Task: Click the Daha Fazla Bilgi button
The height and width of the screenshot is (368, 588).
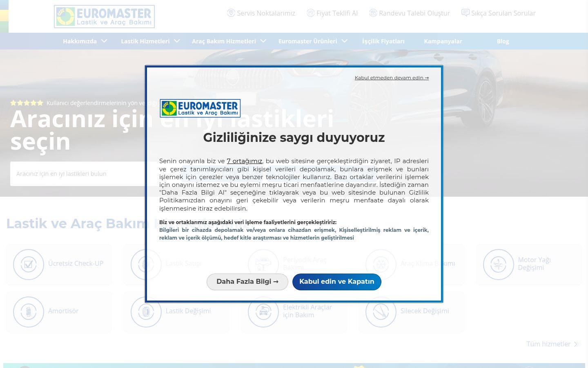Action: pyautogui.click(x=247, y=282)
